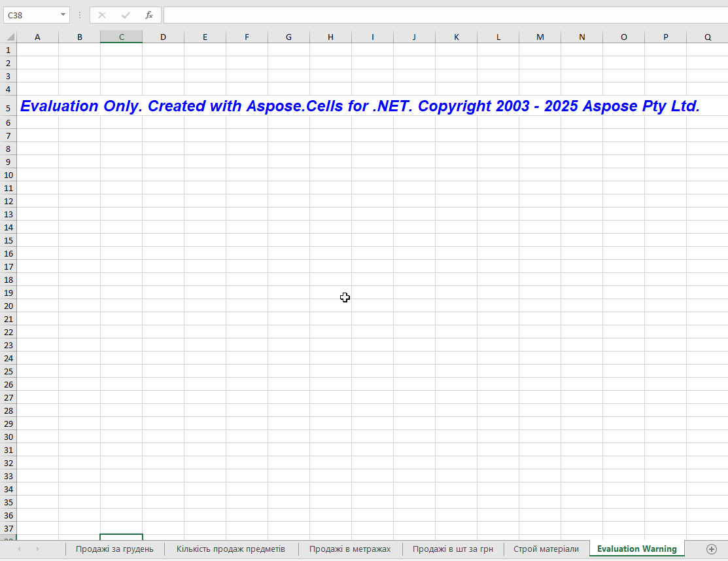Click the formula bar options dots handle
This screenshot has height=561, width=728.
pyautogui.click(x=80, y=15)
